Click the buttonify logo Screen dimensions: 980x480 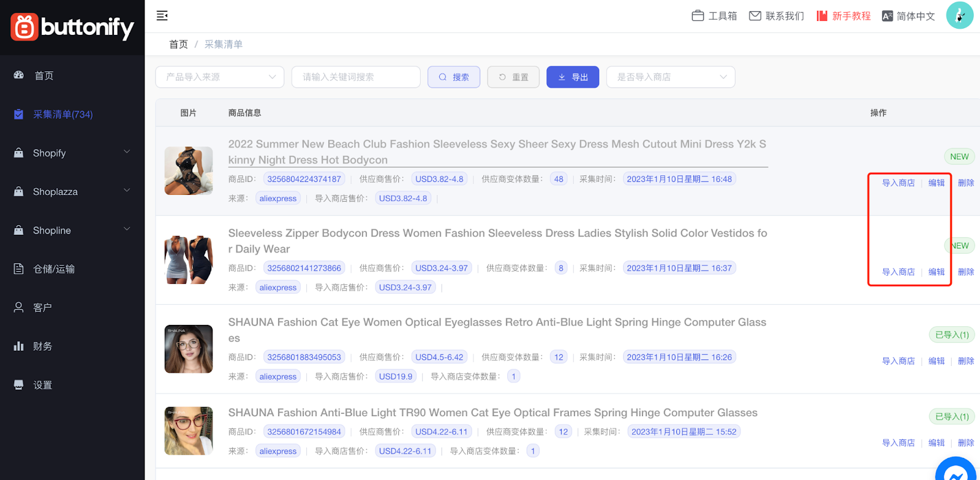[72, 27]
